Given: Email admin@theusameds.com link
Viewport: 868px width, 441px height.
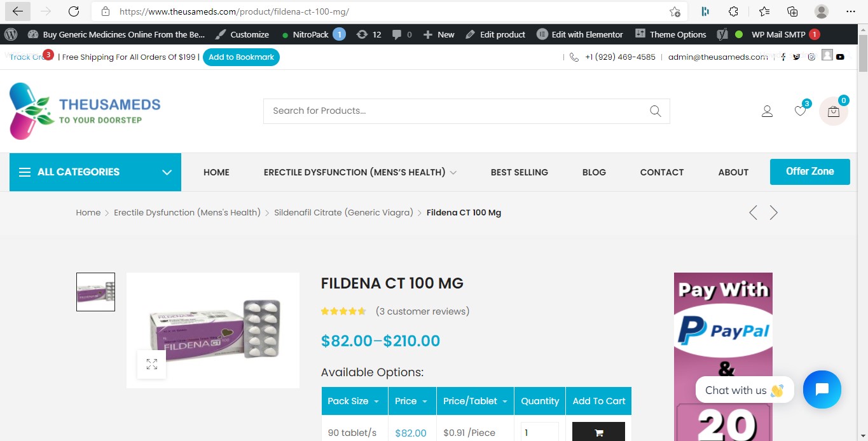Looking at the screenshot, I should [718, 57].
